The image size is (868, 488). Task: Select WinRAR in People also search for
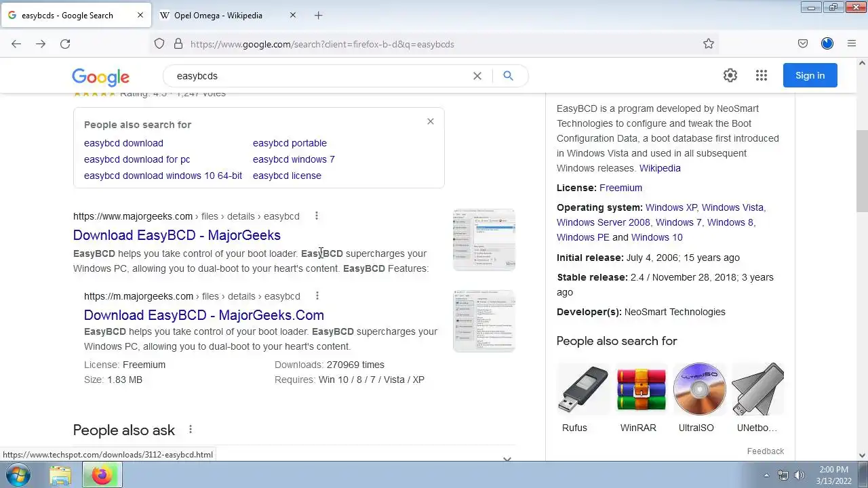point(641,397)
